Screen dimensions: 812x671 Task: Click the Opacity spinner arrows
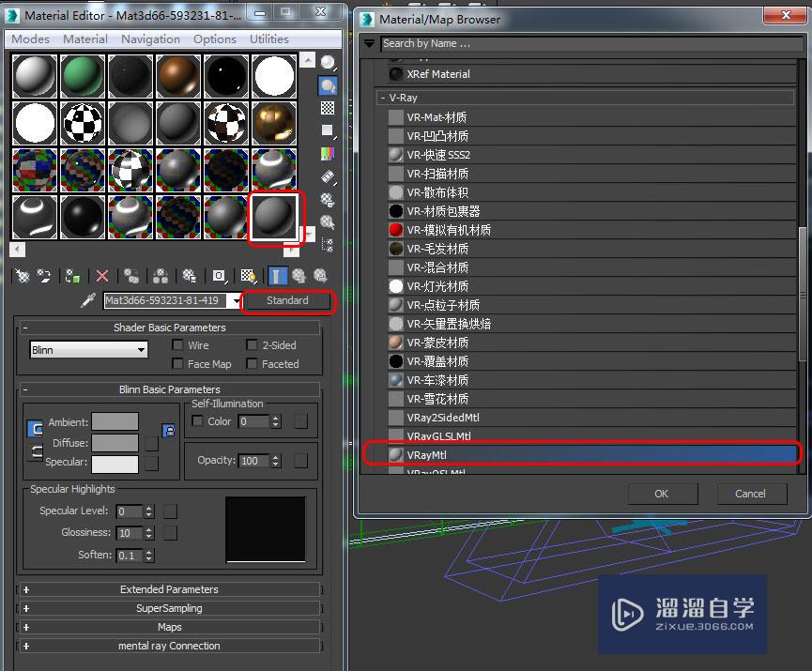click(276, 461)
